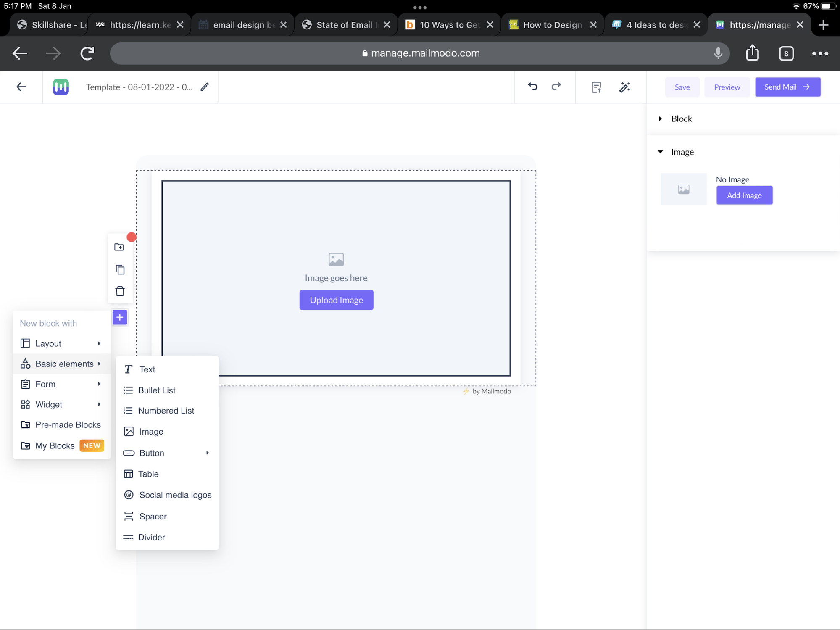This screenshot has width=840, height=630.
Task: Insert a Bullet List element
Action: tap(167, 390)
